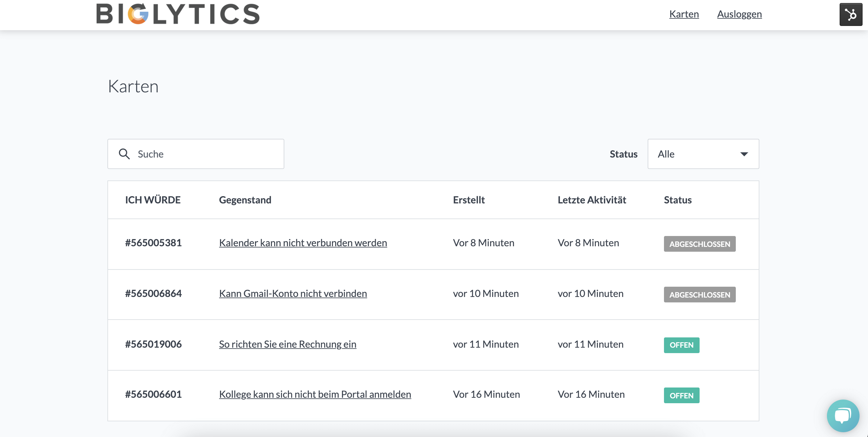Image resolution: width=868 pixels, height=437 pixels.
Task: Expand the Status filter dropdown arrow
Action: 744,154
